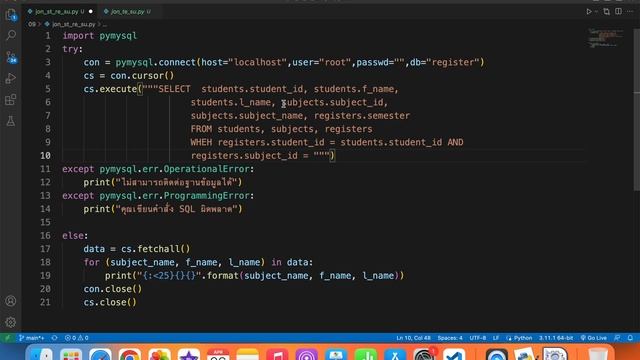Click 'pymysql.err.OperationalError' on line 11

(x=175, y=169)
